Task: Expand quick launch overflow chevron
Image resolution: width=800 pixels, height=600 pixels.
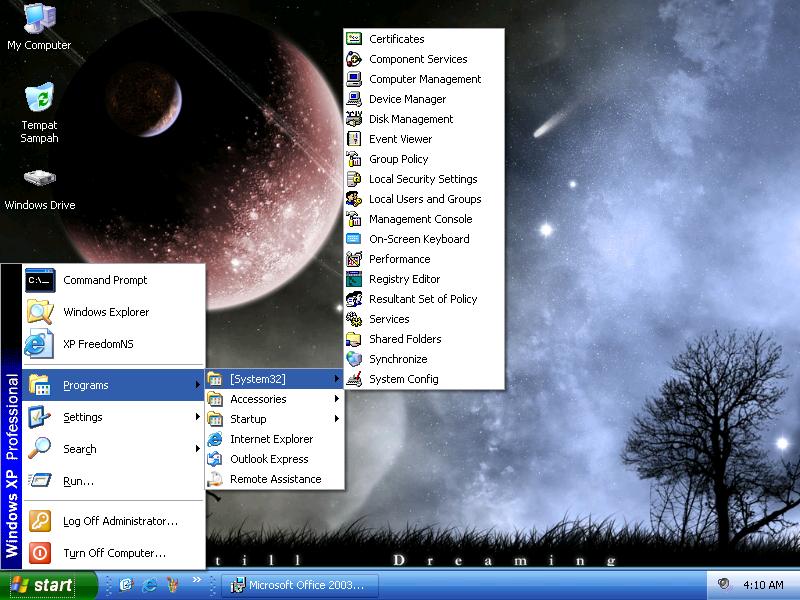Action: click(x=196, y=579)
